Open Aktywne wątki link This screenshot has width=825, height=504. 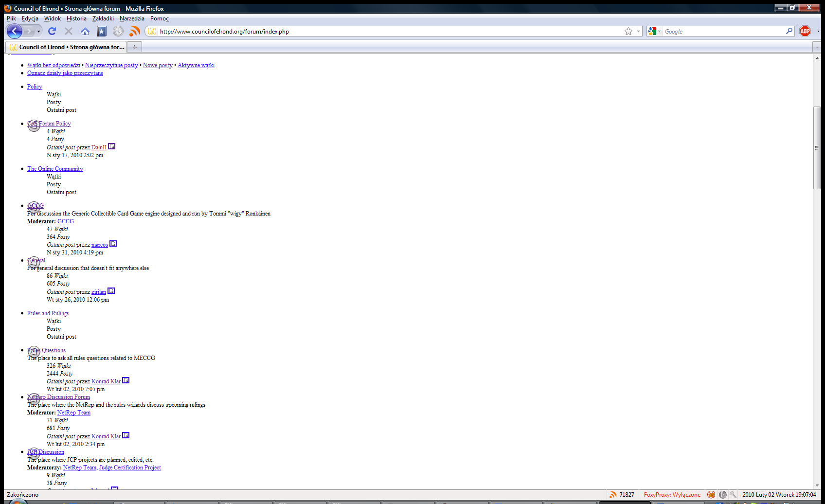(x=196, y=65)
